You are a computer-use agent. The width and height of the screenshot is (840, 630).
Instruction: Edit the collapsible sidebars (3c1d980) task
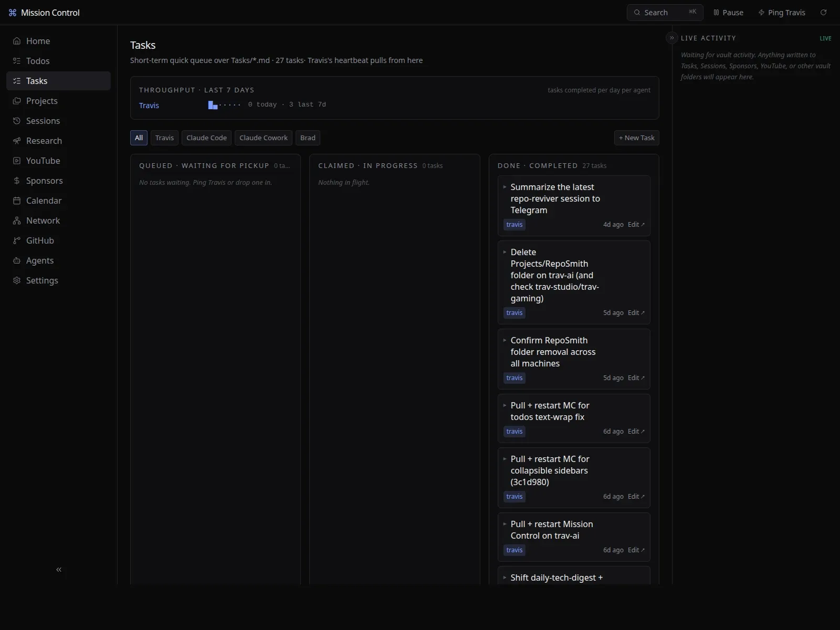pyautogui.click(x=636, y=497)
